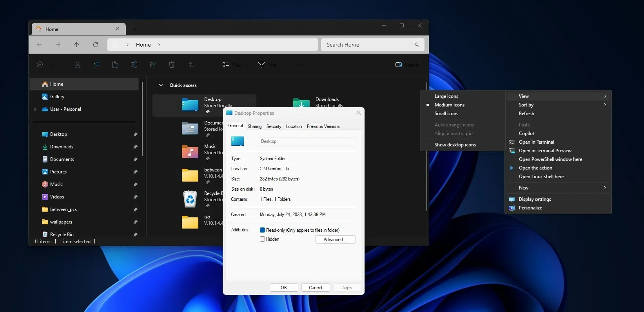Open the Filter funnel icon
Image resolution: width=644 pixels, height=312 pixels.
[261, 65]
